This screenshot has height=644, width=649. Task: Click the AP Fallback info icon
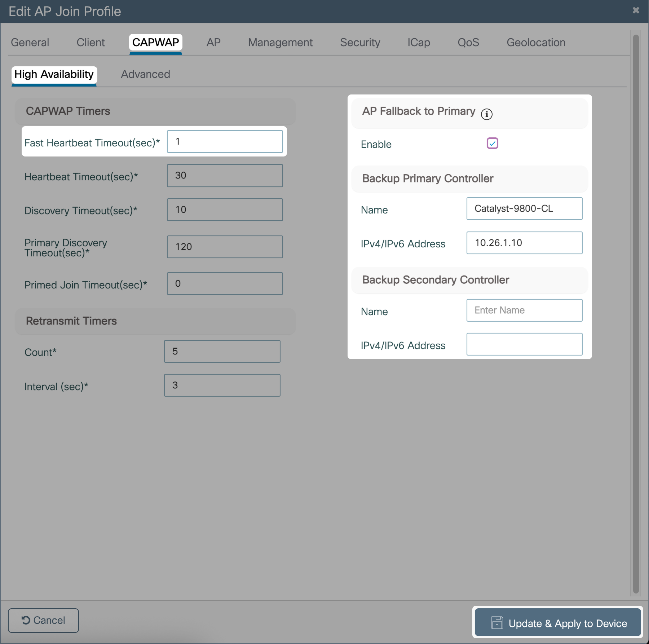[x=486, y=114]
